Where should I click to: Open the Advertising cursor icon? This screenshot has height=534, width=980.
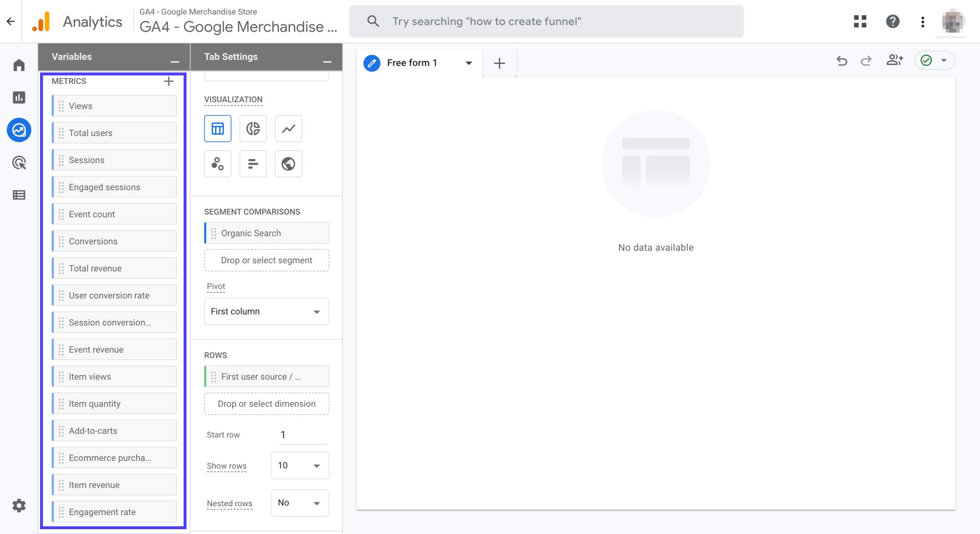19,163
